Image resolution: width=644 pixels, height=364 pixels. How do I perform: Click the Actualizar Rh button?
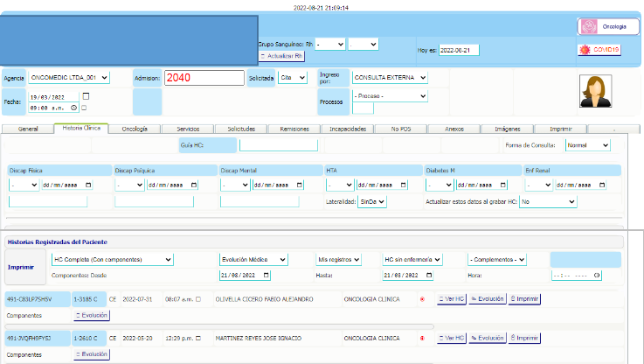click(281, 55)
